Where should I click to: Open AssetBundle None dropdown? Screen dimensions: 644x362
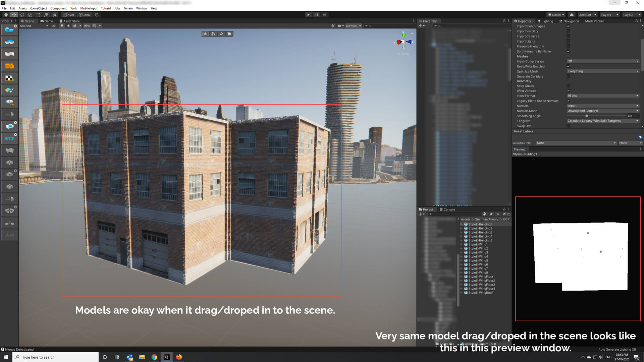point(576,143)
